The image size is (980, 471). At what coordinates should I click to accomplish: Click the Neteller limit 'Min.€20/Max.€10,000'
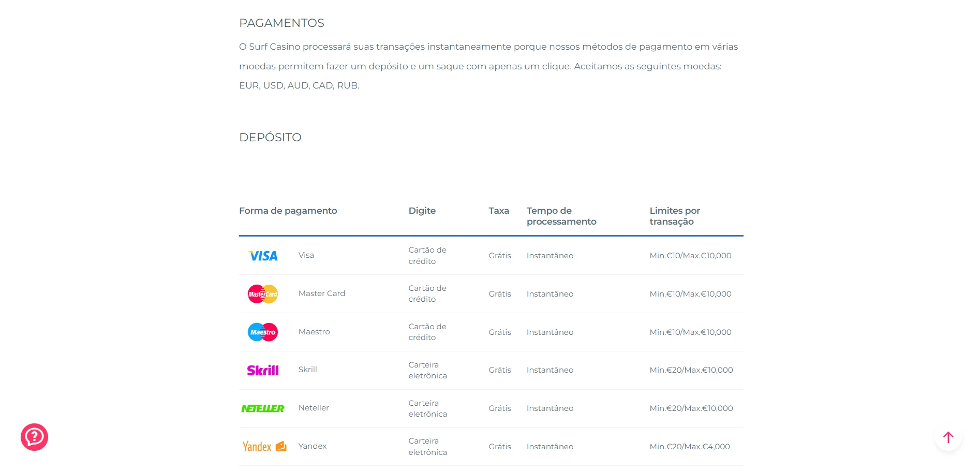[x=691, y=408]
